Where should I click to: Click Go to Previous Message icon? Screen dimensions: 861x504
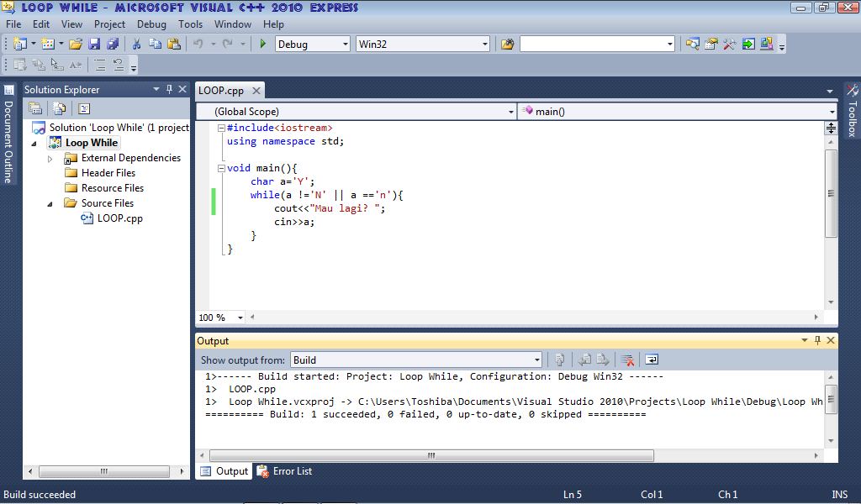pyautogui.click(x=585, y=360)
